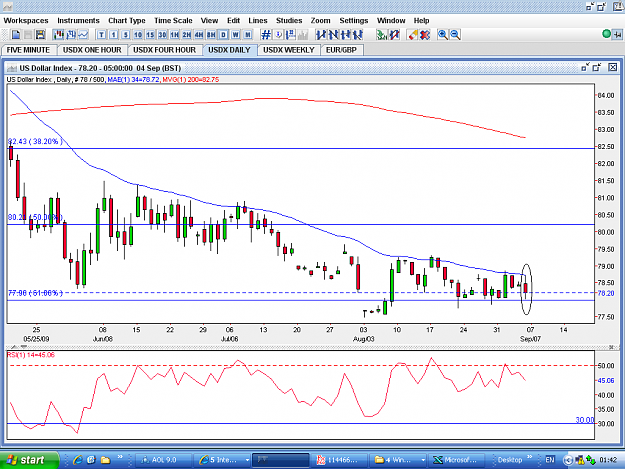The width and height of the screenshot is (625, 469).
Task: Click the first line drawing tool icon
Action: [x=321, y=35]
